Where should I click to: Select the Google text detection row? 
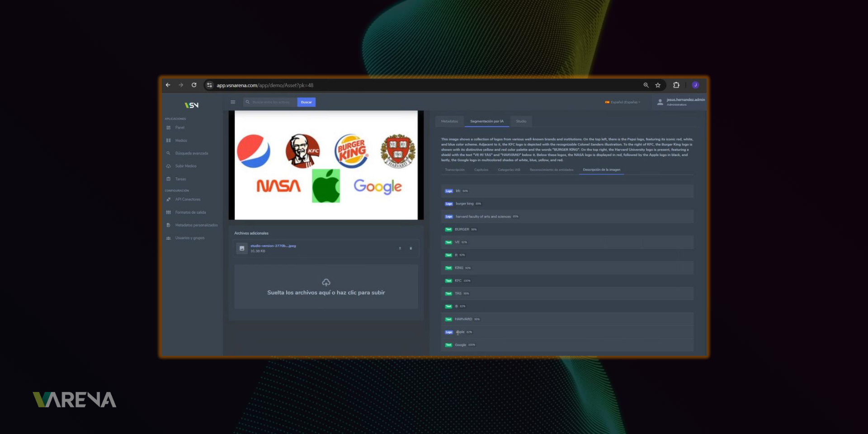click(567, 345)
